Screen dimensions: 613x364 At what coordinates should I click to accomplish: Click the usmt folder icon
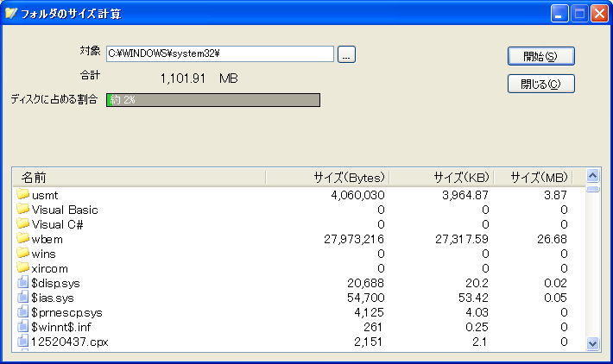tap(23, 194)
